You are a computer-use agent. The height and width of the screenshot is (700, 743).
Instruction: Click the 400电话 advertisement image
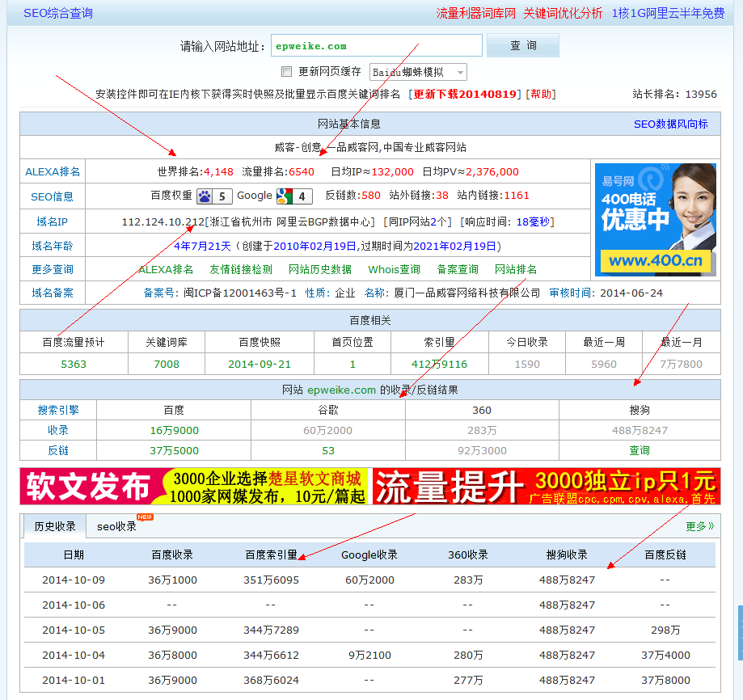656,220
